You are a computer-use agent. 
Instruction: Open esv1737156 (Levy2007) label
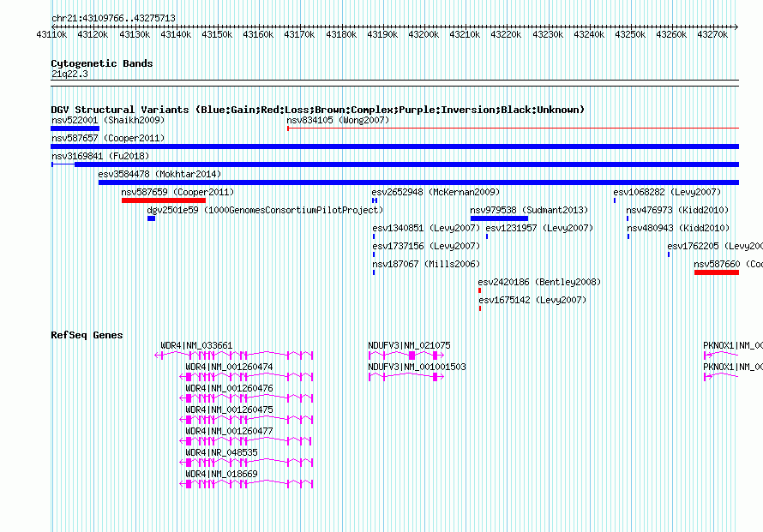(x=426, y=246)
